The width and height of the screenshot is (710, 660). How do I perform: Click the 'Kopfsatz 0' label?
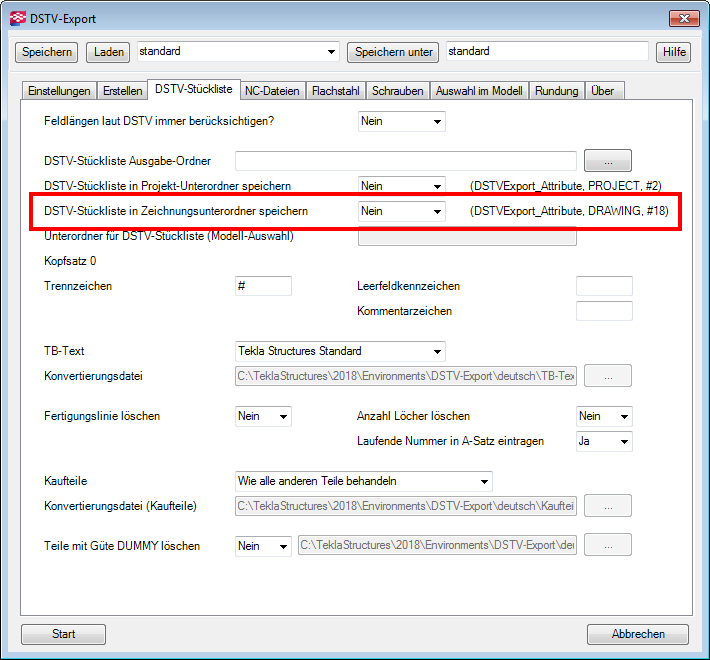pyautogui.click(x=70, y=261)
